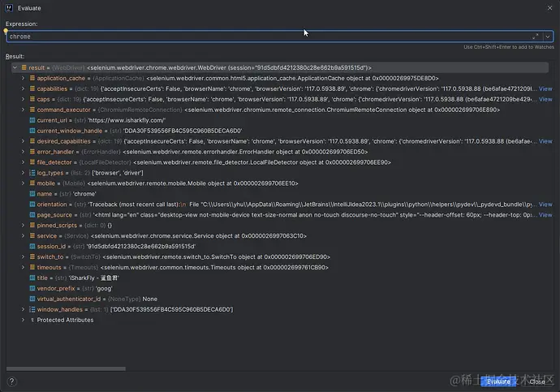This screenshot has width=560, height=392.
Task: Expand the mobile object node
Action: 23,183
